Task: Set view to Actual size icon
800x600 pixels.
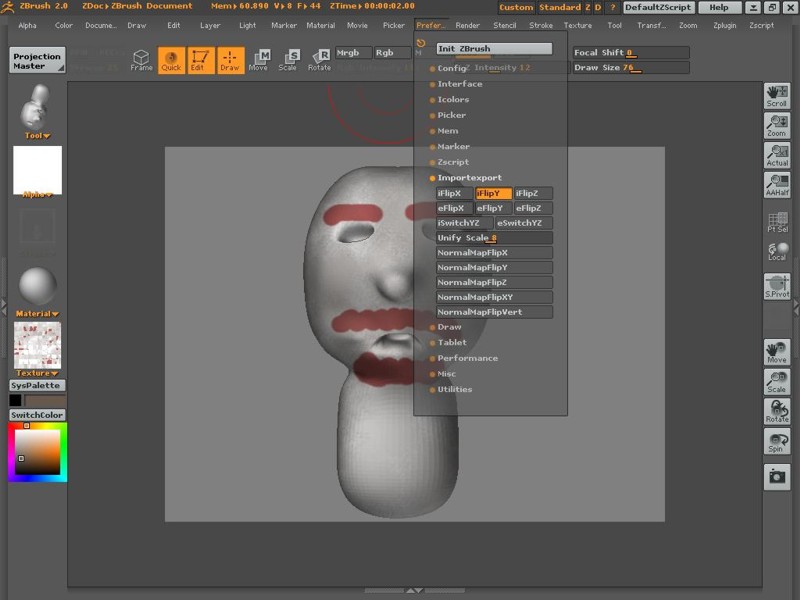Action: 777,155
